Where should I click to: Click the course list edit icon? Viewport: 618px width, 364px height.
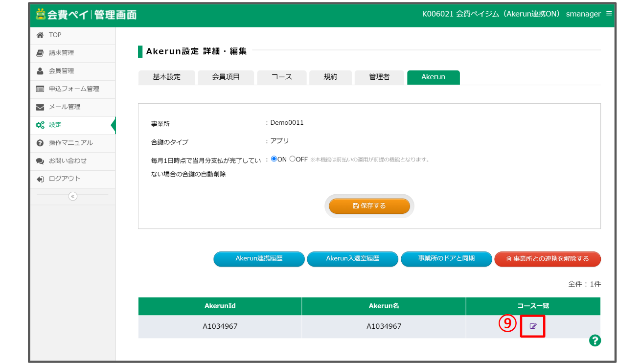click(x=533, y=326)
